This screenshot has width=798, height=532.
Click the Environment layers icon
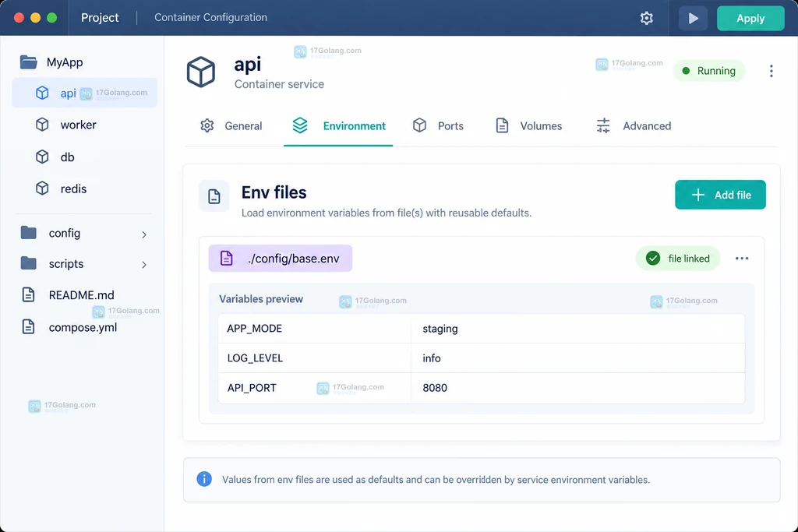(x=300, y=125)
